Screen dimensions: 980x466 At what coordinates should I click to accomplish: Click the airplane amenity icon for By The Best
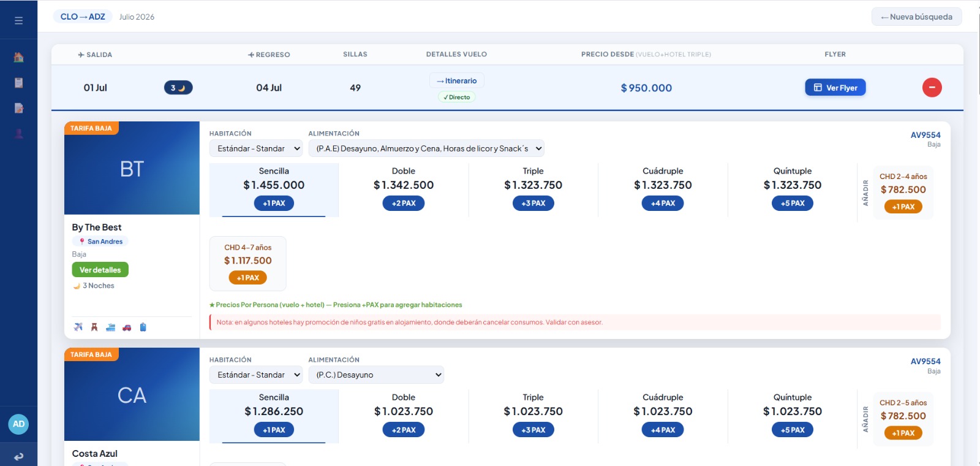[78, 327]
